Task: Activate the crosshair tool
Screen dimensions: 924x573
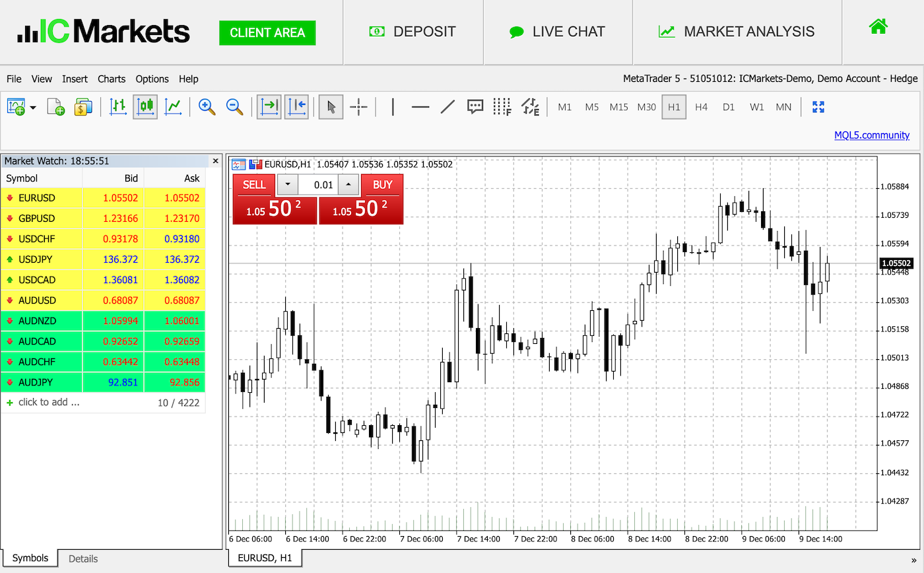Action: tap(358, 107)
